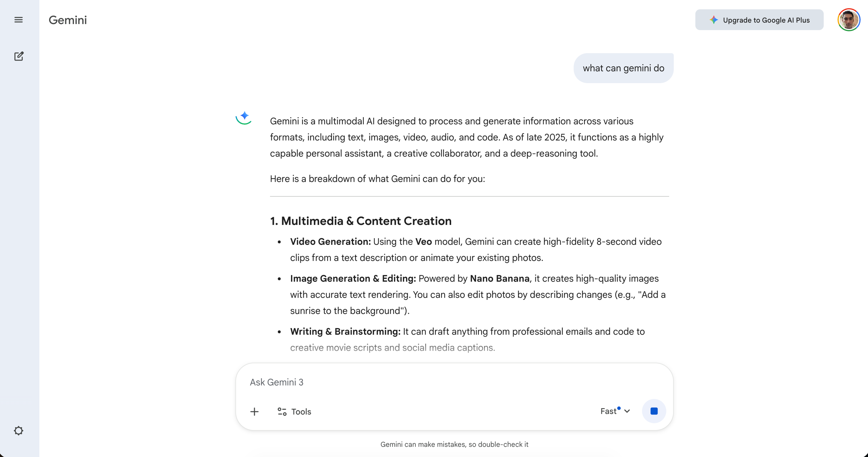Expand the chevron next to Fast
Screen dimensions: 868x457
tap(627, 411)
